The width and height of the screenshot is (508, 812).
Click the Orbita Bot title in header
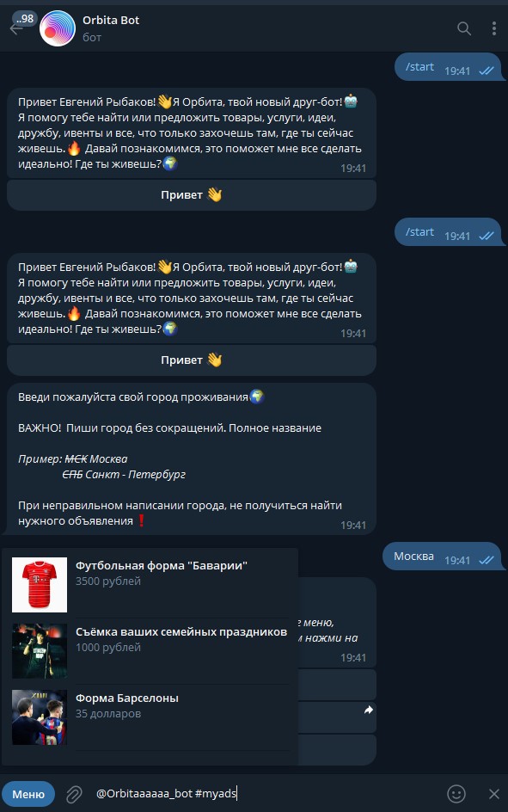point(111,20)
